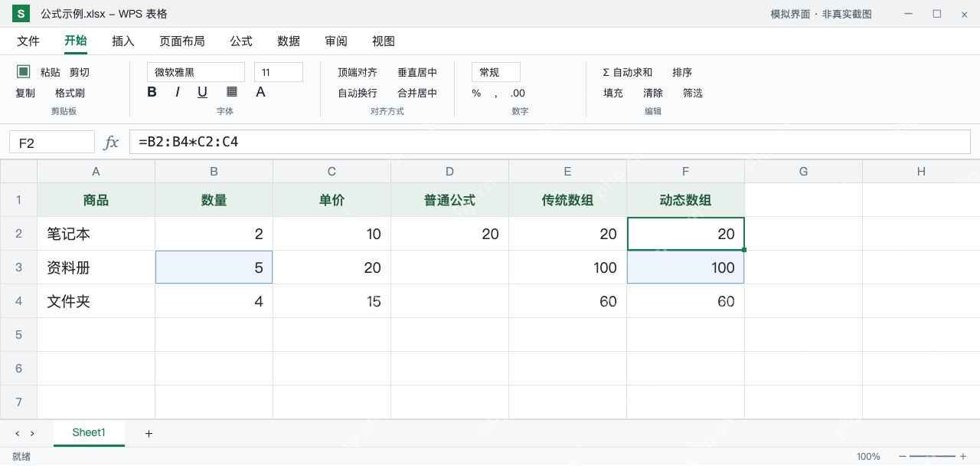The width and height of the screenshot is (980, 466).
Task: Click the .00 decimal places button
Action: [518, 93]
